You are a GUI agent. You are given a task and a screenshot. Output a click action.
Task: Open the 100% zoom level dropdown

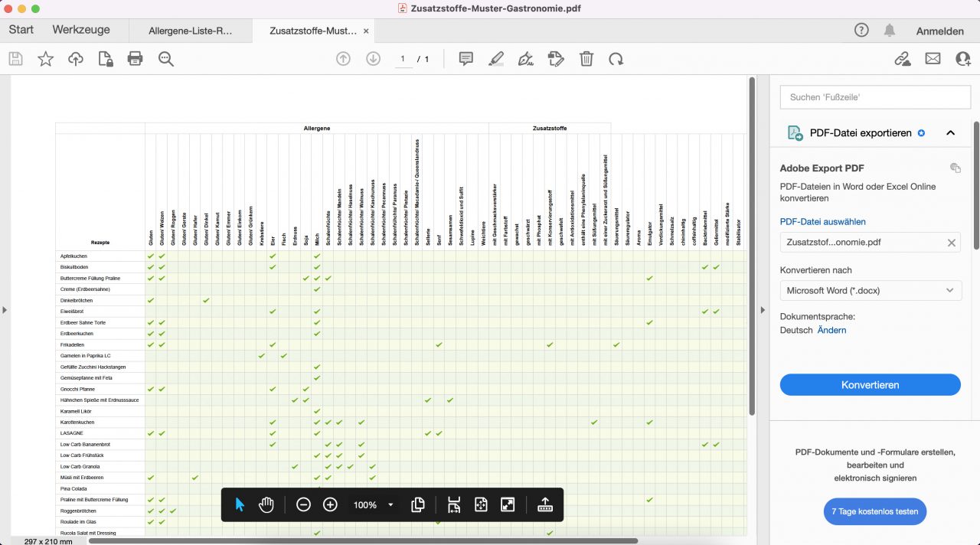(390, 505)
